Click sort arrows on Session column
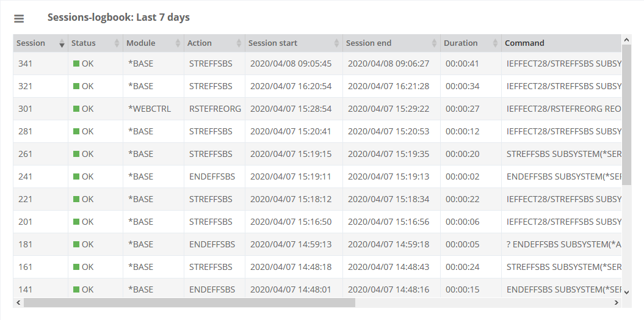 coord(62,43)
